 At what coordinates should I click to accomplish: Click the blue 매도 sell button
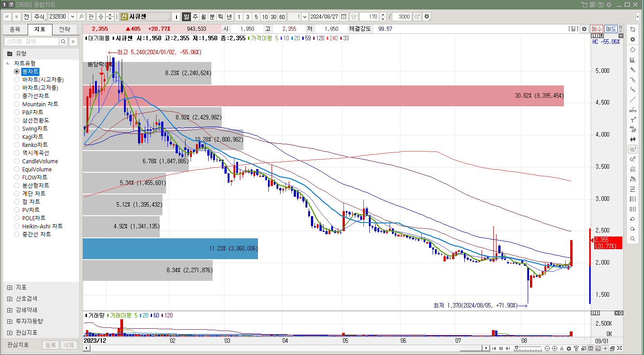(x=611, y=29)
